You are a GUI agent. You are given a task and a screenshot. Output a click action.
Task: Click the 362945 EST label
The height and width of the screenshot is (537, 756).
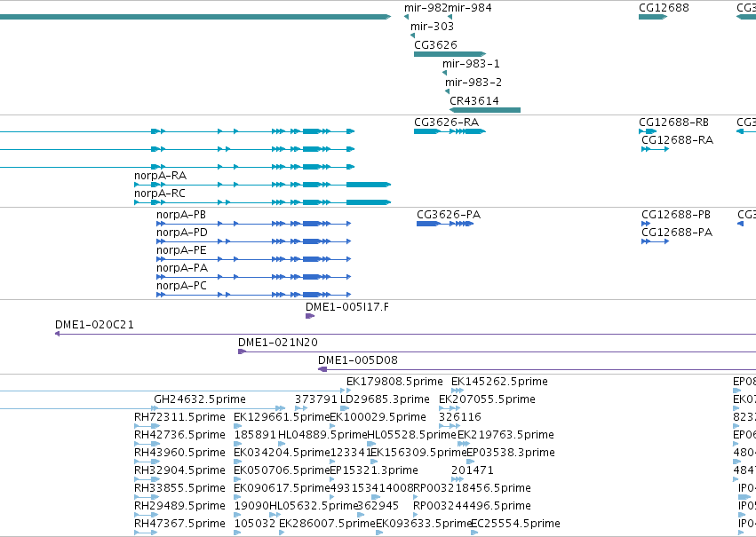click(378, 506)
